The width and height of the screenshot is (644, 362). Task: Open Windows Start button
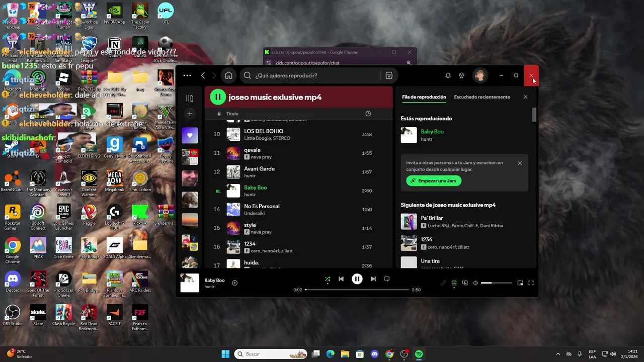tap(225, 354)
